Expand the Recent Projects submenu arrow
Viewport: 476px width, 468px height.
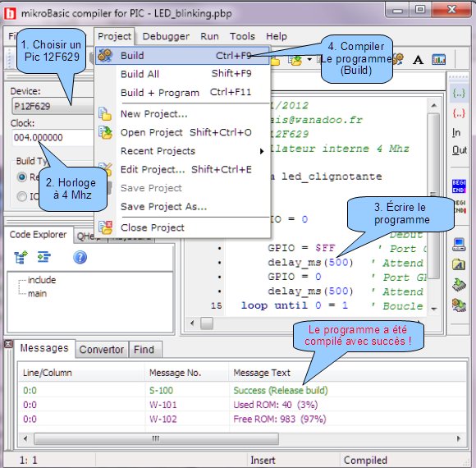(262, 151)
